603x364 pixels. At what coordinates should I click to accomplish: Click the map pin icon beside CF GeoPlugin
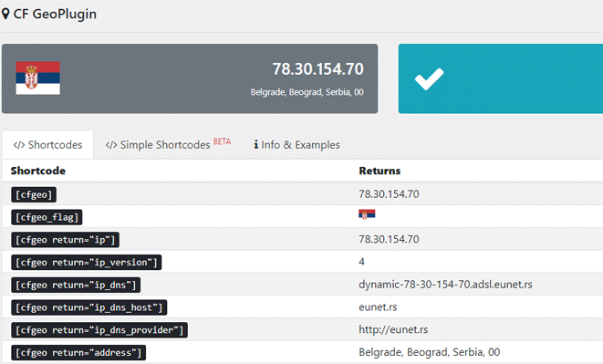pos(5,15)
